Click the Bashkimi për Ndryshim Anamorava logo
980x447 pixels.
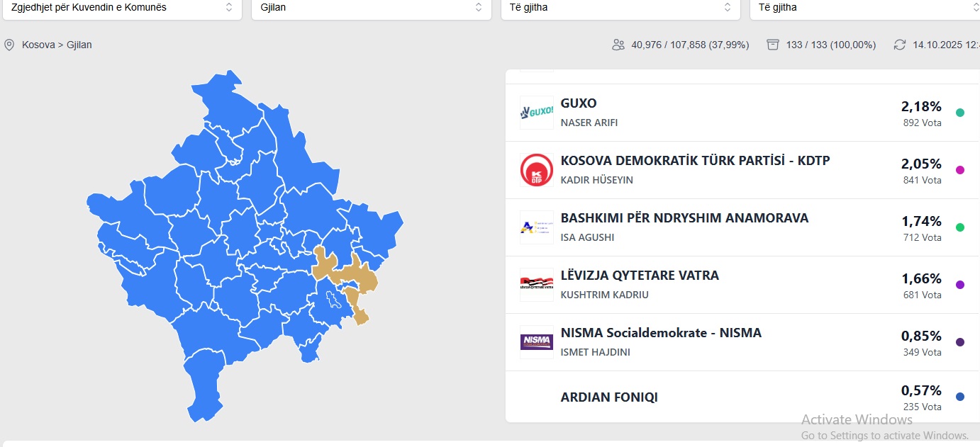536,227
